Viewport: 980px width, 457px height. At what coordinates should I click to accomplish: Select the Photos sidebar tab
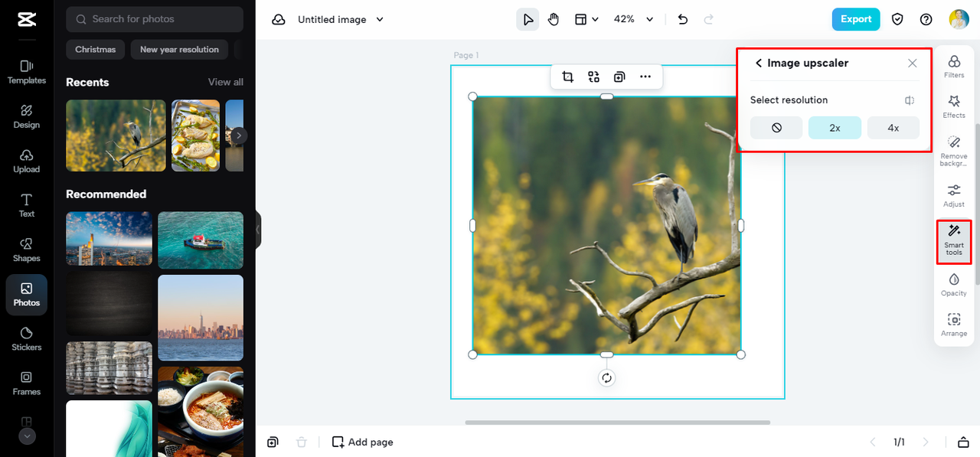point(27,295)
